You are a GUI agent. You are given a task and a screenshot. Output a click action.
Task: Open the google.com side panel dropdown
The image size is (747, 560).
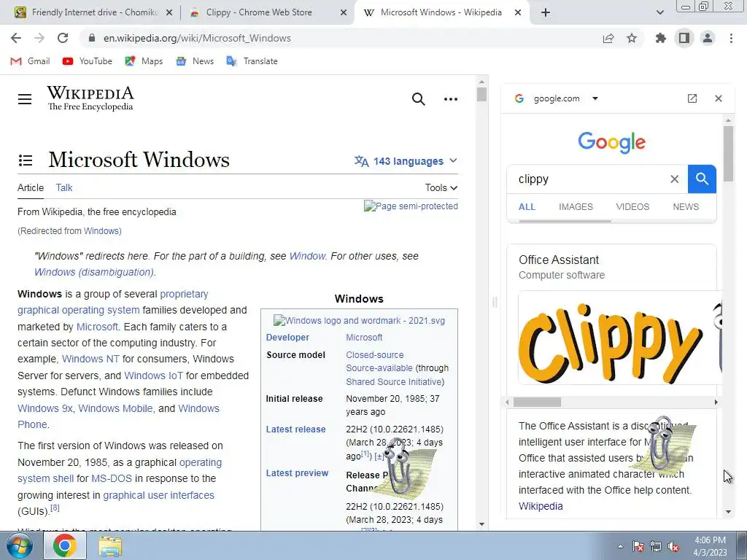click(595, 98)
